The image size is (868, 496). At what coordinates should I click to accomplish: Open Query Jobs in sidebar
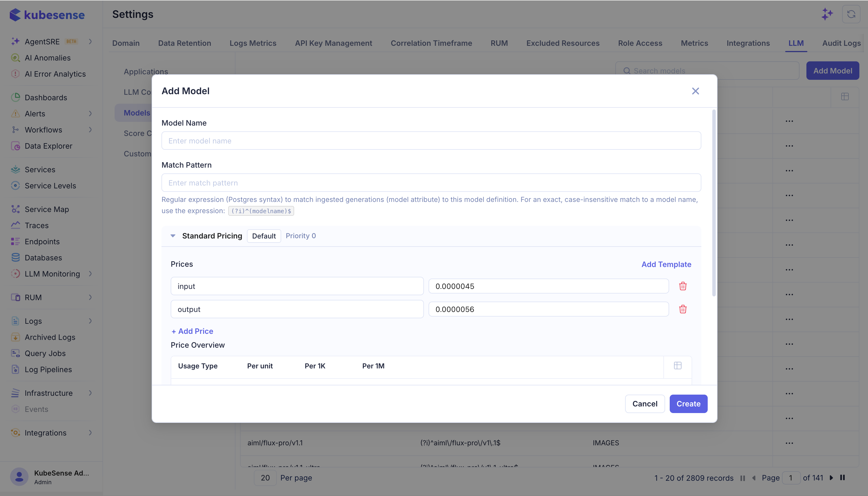click(x=45, y=353)
